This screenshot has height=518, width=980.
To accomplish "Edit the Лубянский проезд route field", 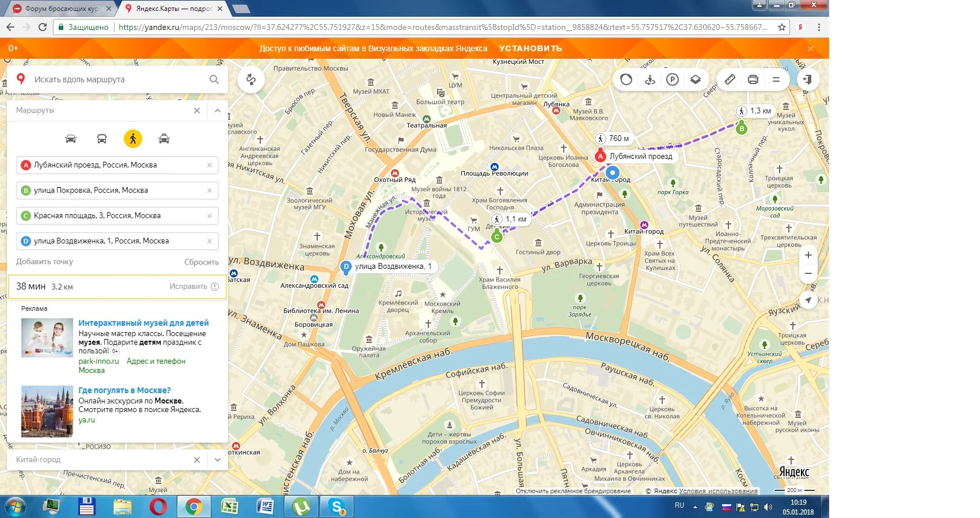I will [x=117, y=165].
